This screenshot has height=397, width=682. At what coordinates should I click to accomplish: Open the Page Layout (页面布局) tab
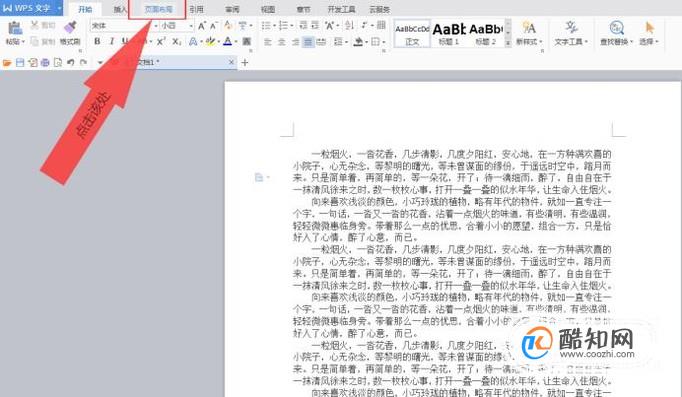point(158,9)
